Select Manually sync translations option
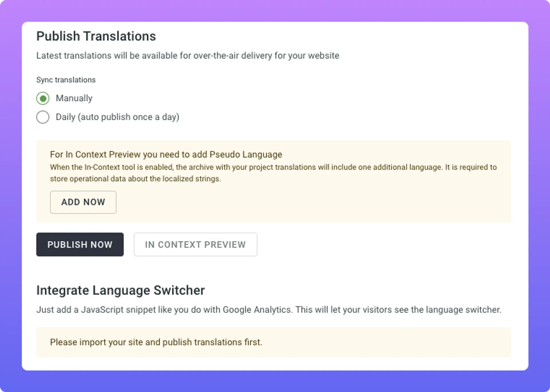Viewport: 550px width, 392px height. 43,98
